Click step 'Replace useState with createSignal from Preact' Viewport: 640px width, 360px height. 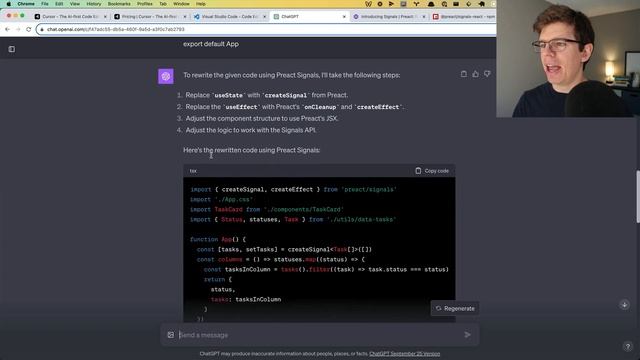click(267, 95)
